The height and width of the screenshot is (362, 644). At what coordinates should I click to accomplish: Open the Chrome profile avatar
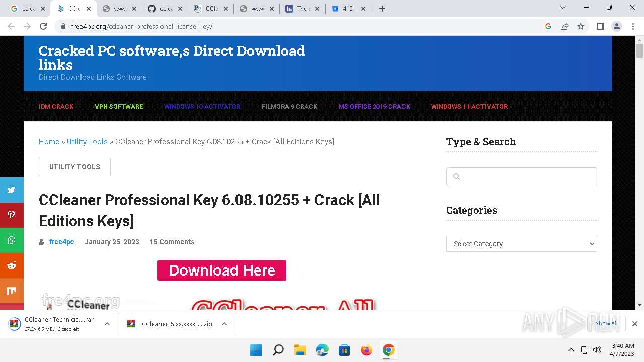[x=616, y=26]
